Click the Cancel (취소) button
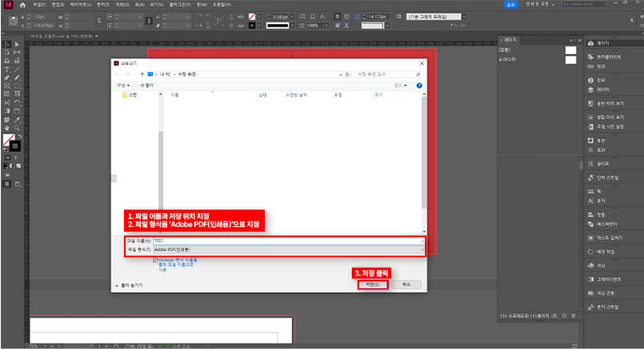This screenshot has height=349, width=644. point(407,285)
